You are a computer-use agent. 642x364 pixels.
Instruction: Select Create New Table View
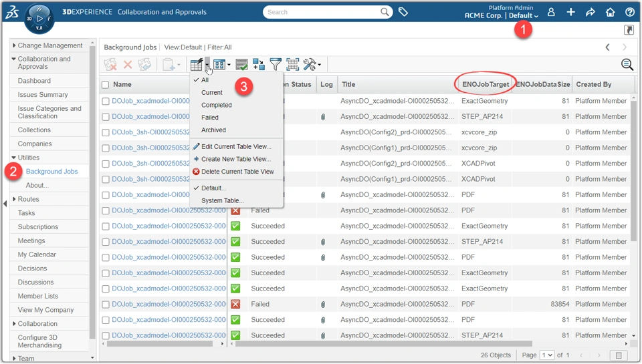coord(236,159)
